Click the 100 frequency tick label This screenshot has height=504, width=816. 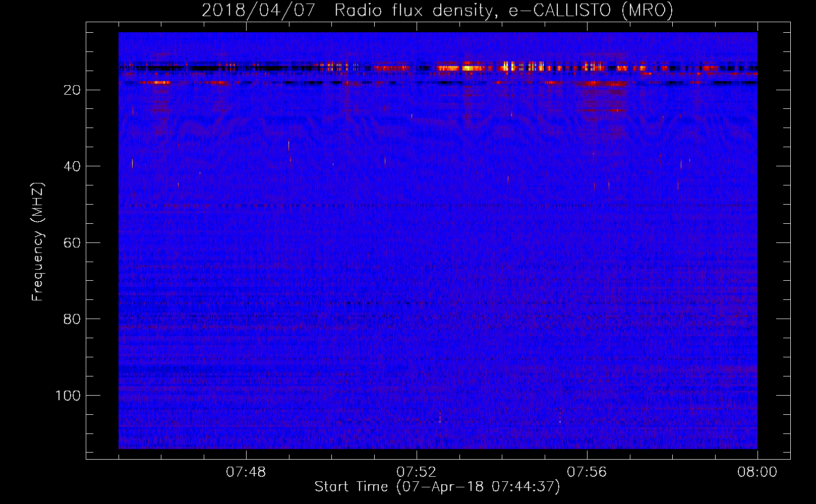tap(68, 396)
